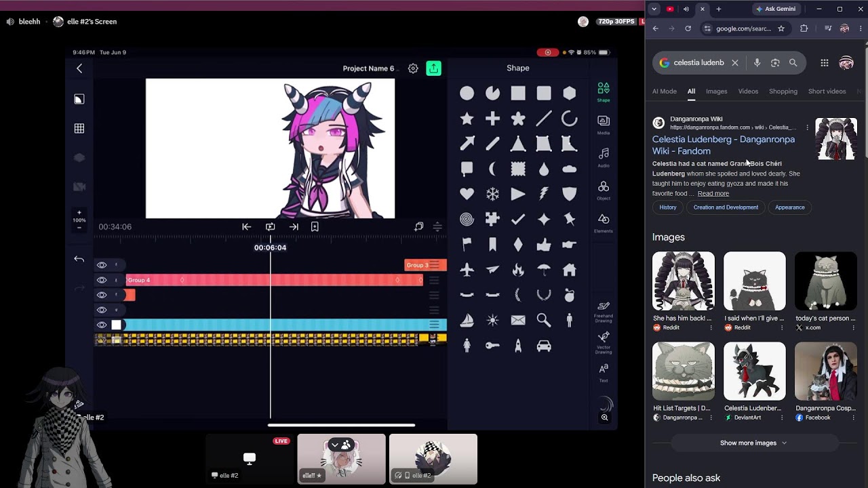This screenshot has height=488, width=868.
Task: Hide the Group 4 layer
Action: click(102, 280)
